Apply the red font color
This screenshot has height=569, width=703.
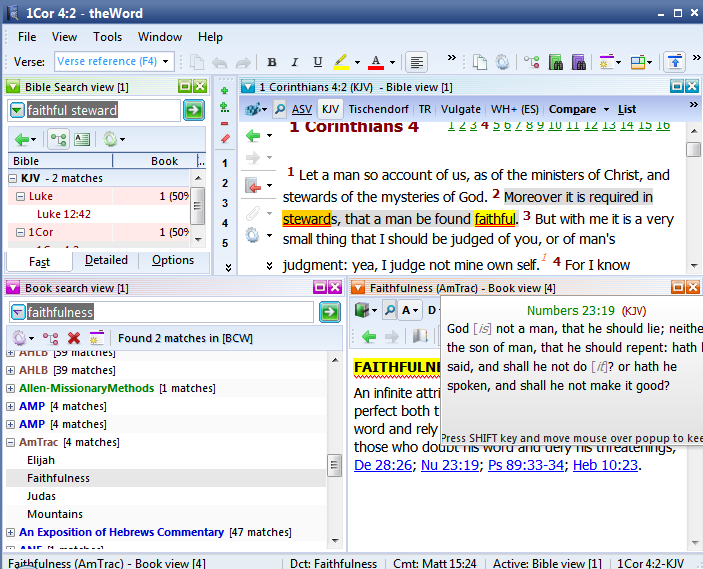pyautogui.click(x=376, y=62)
